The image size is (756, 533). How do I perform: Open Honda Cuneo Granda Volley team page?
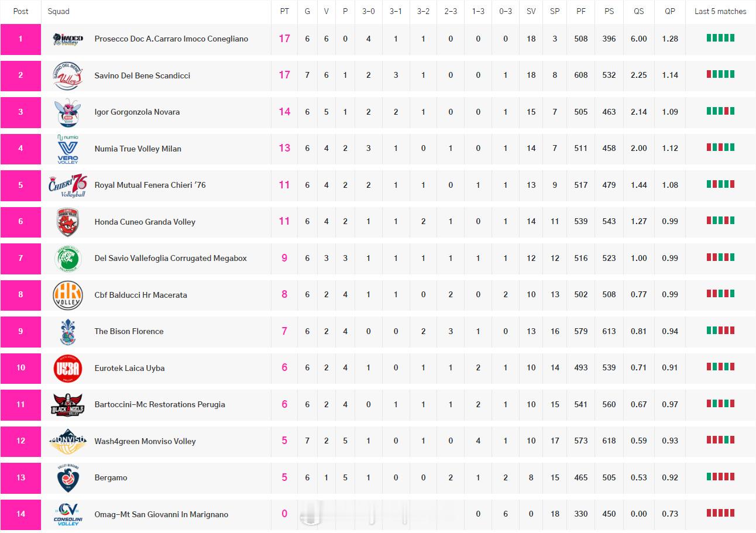(x=145, y=222)
